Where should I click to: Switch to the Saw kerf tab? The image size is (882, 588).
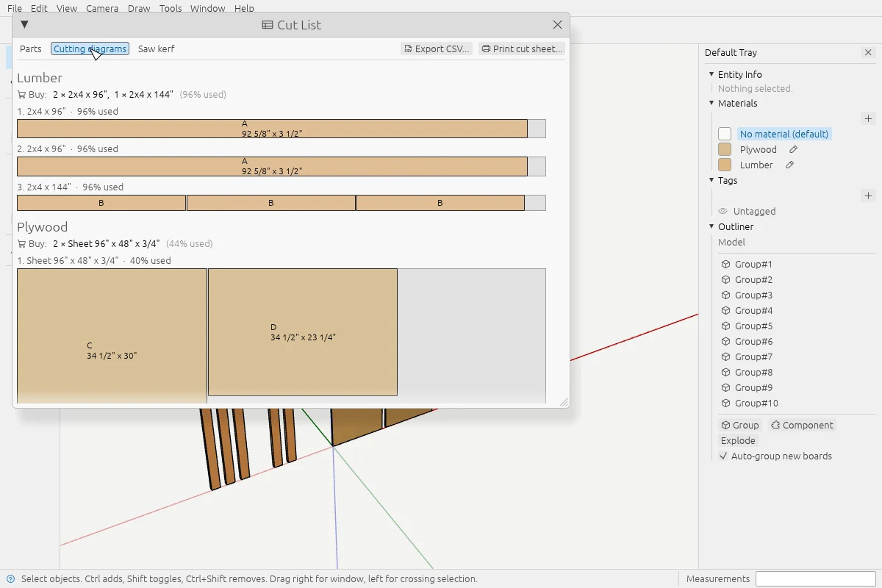[x=157, y=49]
